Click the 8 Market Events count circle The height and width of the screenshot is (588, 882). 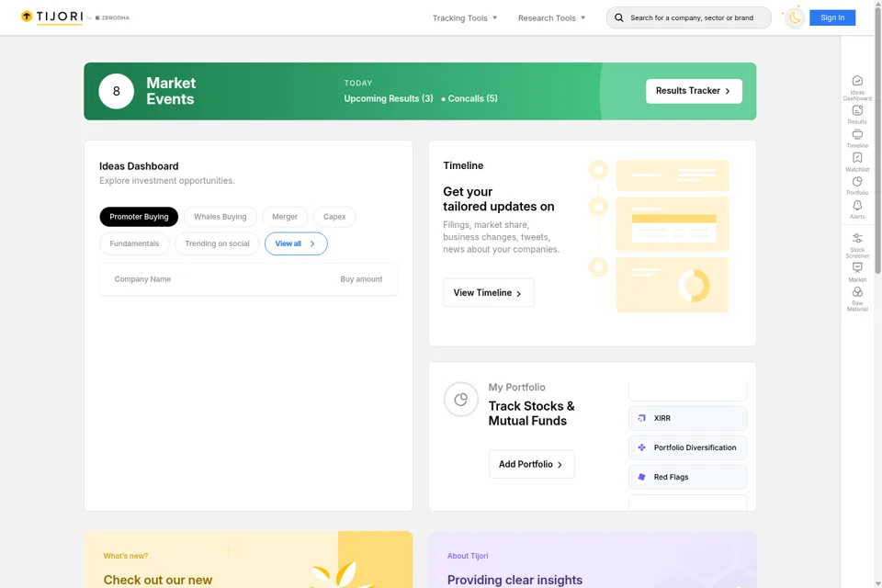[x=117, y=91]
